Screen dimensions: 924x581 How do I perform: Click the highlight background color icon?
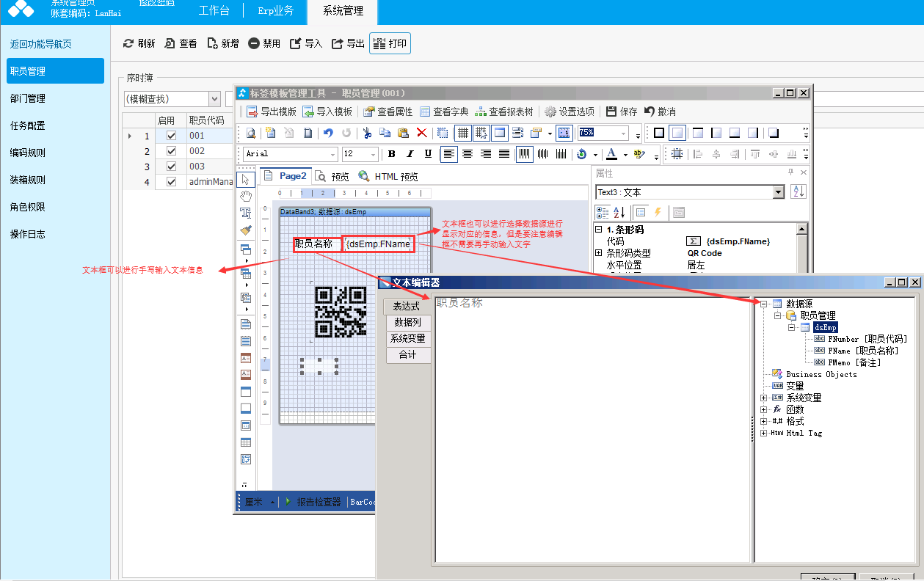click(638, 154)
